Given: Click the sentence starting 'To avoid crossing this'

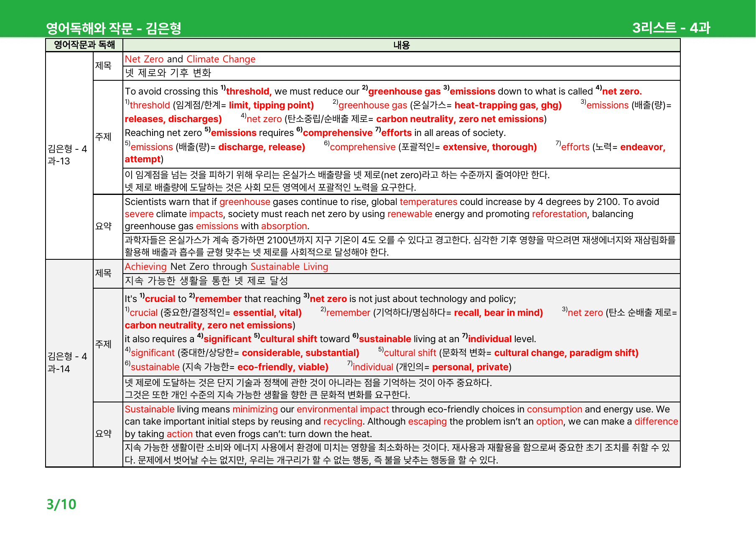Looking at the screenshot, I should click(x=383, y=91).
